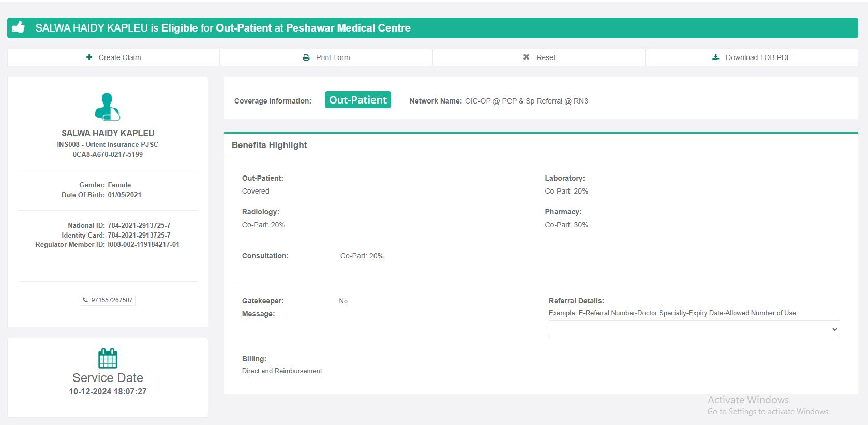Click the printer icon on Print Form
Image resolution: width=868 pixels, height=425 pixels.
coord(306,57)
